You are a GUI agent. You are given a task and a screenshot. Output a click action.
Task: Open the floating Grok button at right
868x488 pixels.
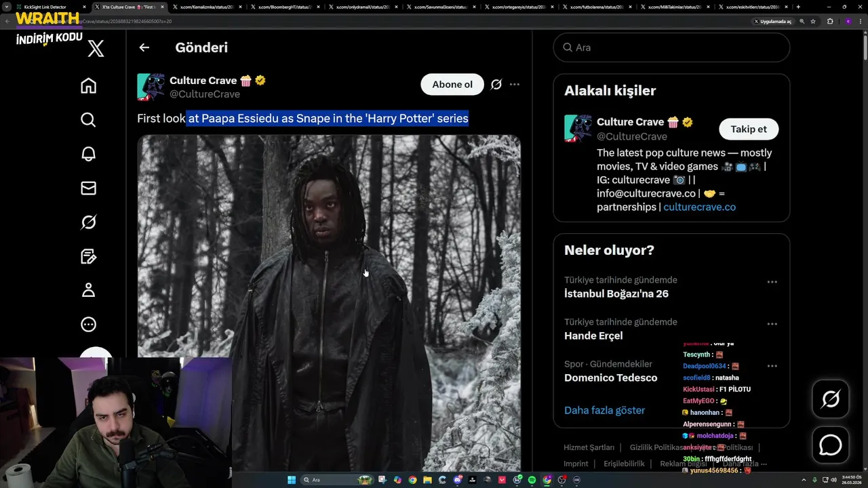click(x=831, y=399)
